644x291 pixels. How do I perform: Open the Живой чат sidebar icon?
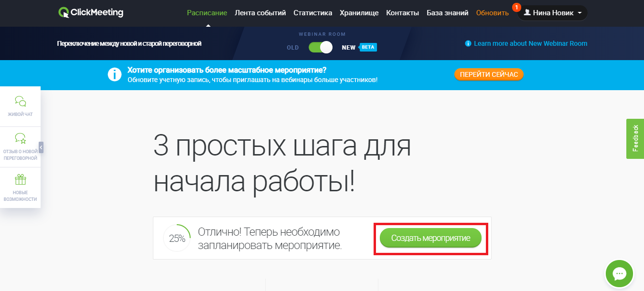[20, 101]
